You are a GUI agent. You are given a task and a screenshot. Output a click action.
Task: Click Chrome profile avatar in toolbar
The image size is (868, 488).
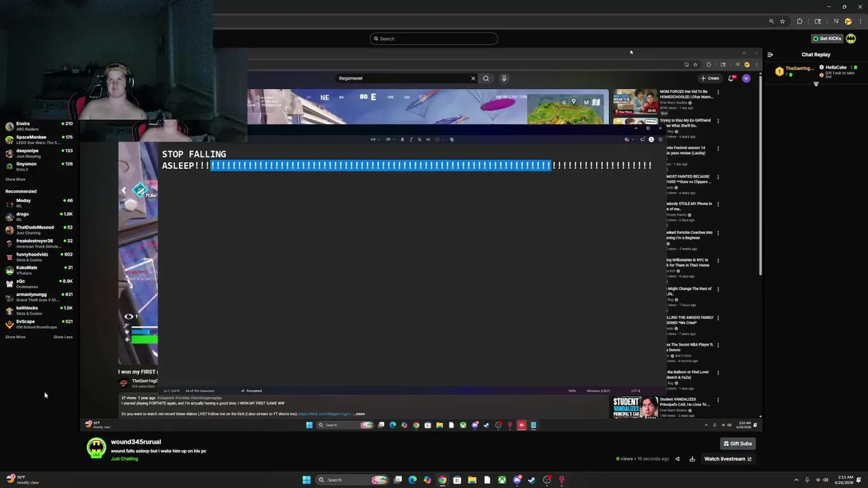tap(848, 22)
